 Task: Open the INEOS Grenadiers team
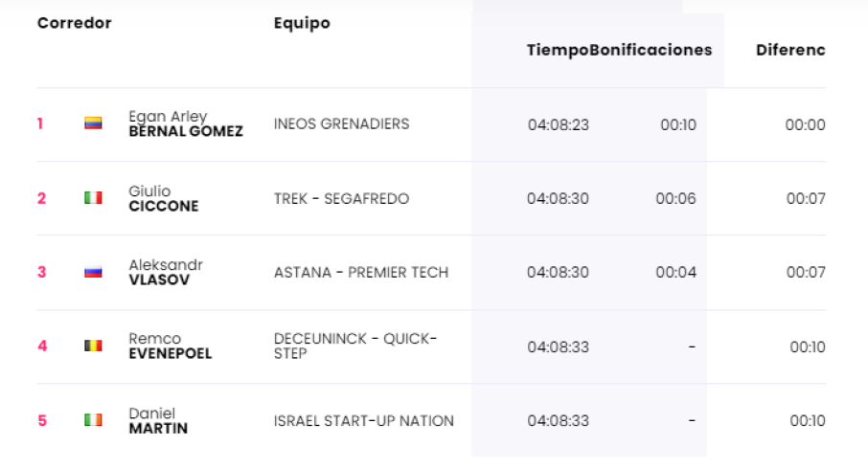pos(341,124)
